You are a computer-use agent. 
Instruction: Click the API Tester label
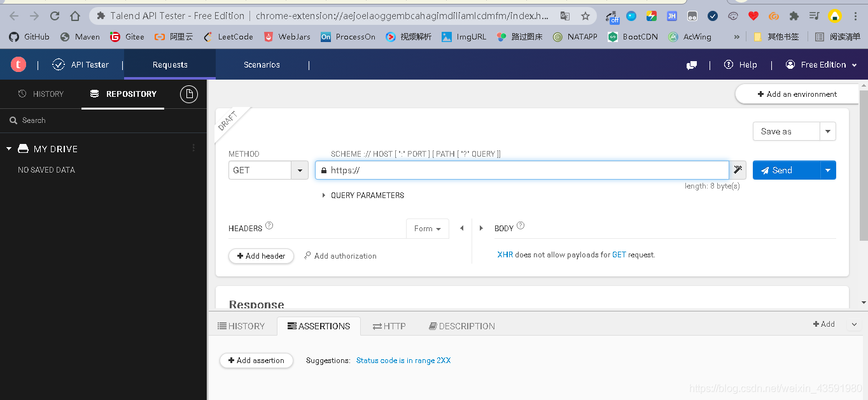click(81, 64)
